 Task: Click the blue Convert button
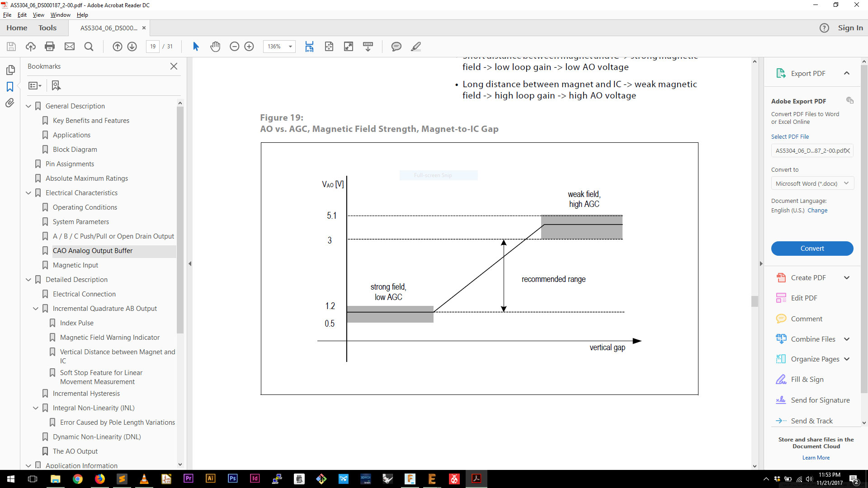pos(812,249)
